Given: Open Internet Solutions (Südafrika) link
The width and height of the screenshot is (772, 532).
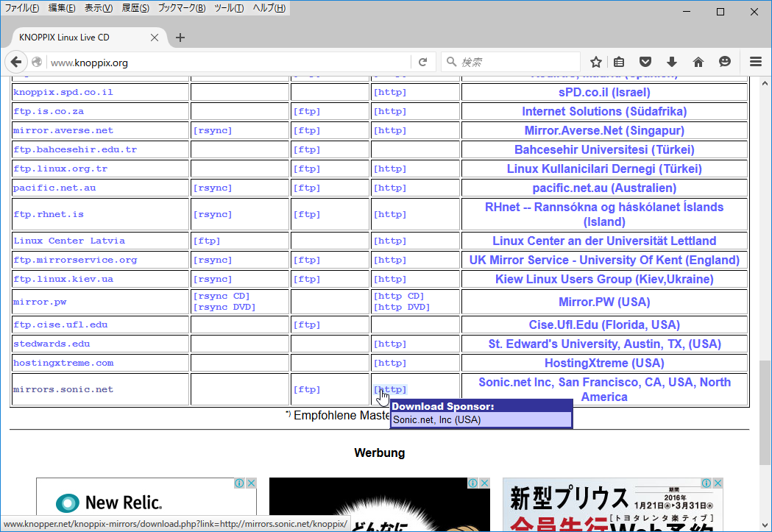Looking at the screenshot, I should pyautogui.click(x=604, y=111).
